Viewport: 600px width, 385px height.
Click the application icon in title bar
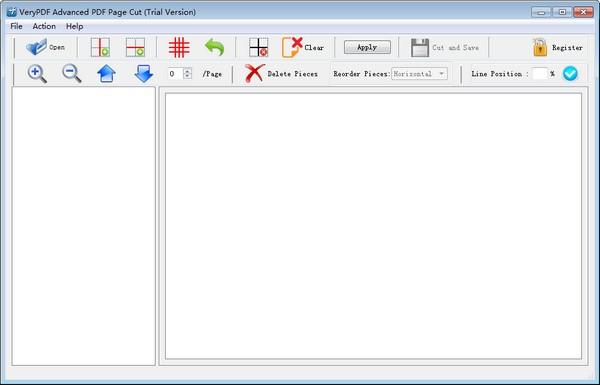click(12, 12)
